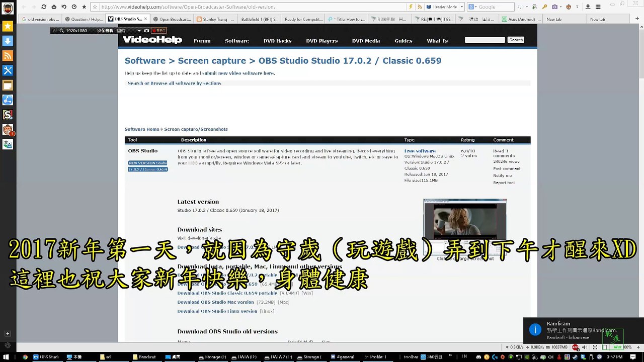Image resolution: width=644 pixels, height=362 pixels.
Task: Open browser history clock icon
Action: [74, 7]
